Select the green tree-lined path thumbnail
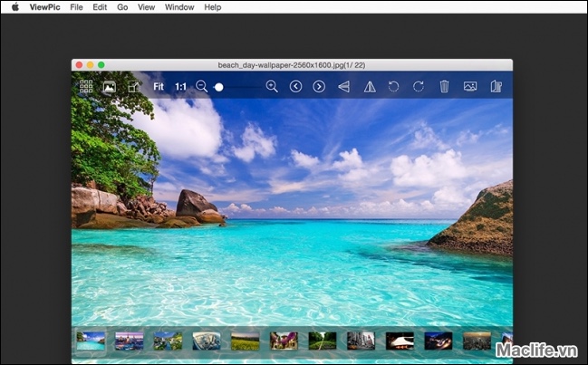 tap(323, 341)
